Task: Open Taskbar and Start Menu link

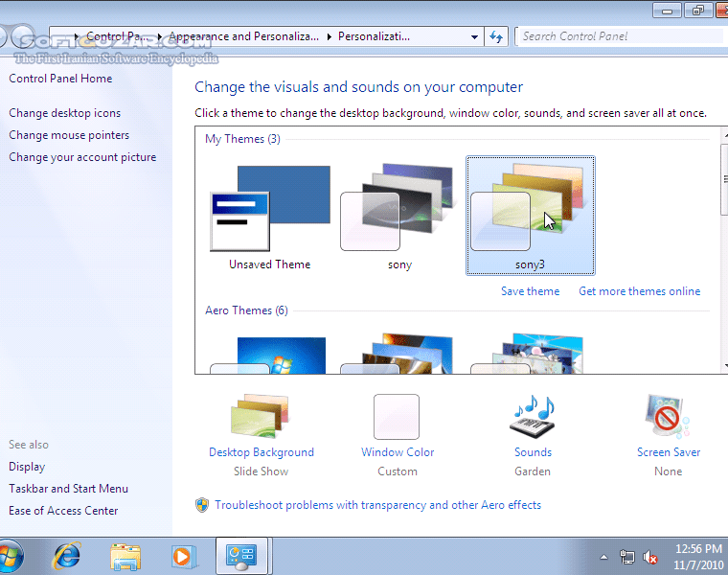Action: 68,489
